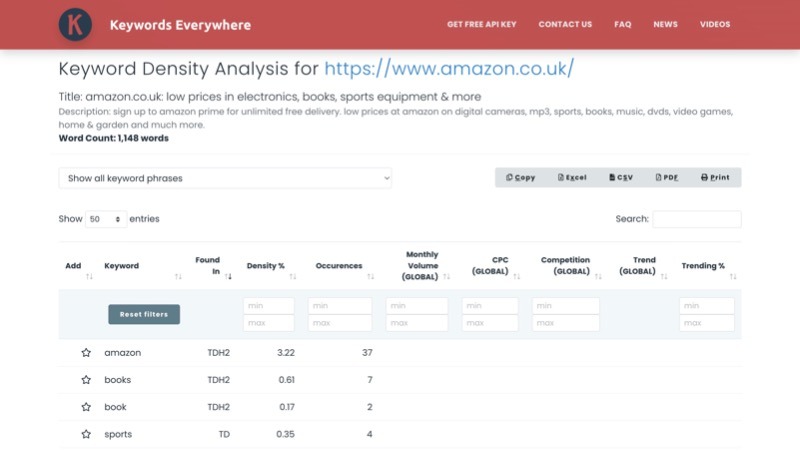Select the 'book' keyword text
Viewport: 800px width, 455px height.
pos(115,407)
